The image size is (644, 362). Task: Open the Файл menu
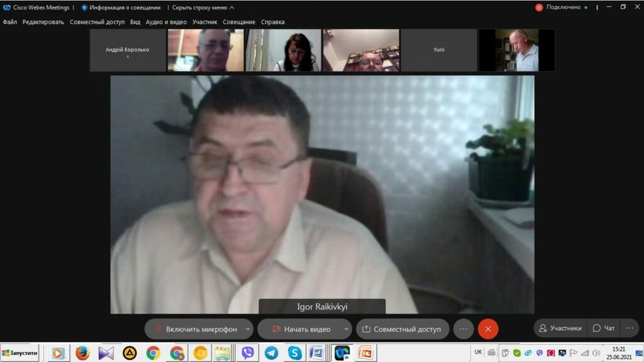coord(9,22)
